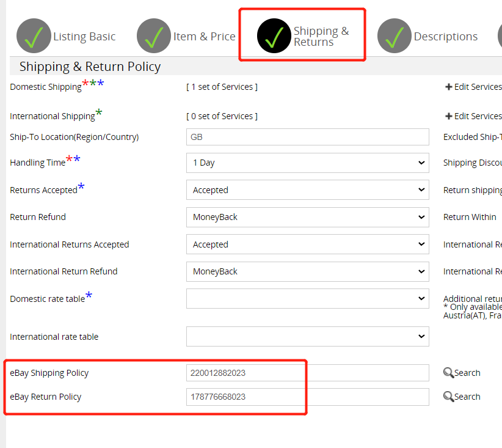Click the Handling Time label
502x448 pixels.
coord(37,163)
